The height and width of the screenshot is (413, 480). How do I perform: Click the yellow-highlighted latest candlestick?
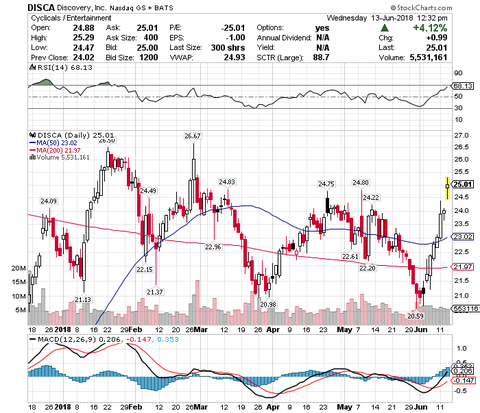448,188
